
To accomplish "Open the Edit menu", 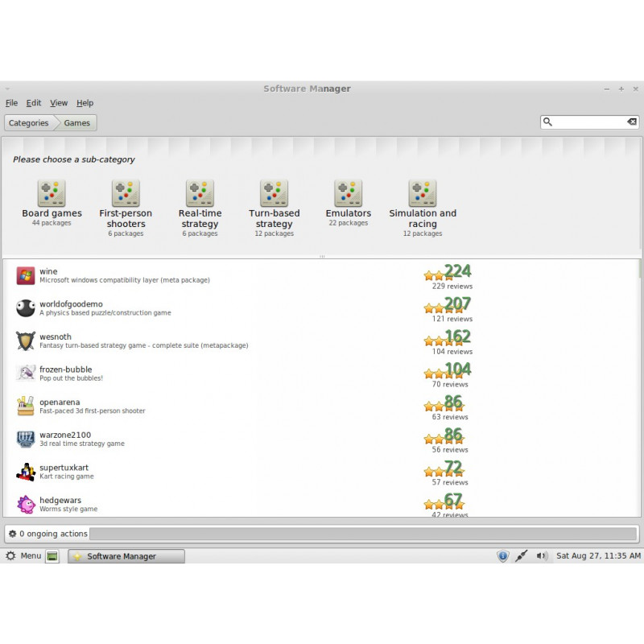I will [34, 103].
